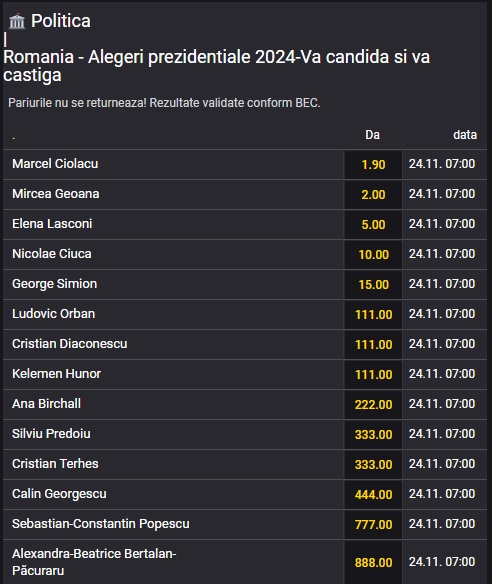
Task: Click the data column header
Action: (465, 135)
